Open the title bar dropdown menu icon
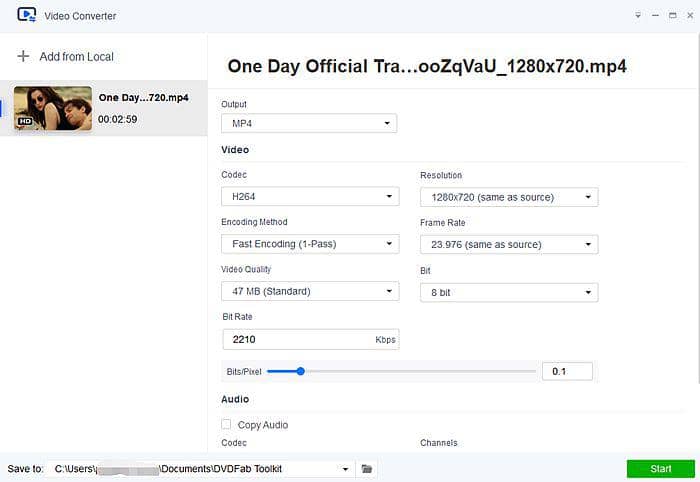This screenshot has height=482, width=700. (x=638, y=16)
